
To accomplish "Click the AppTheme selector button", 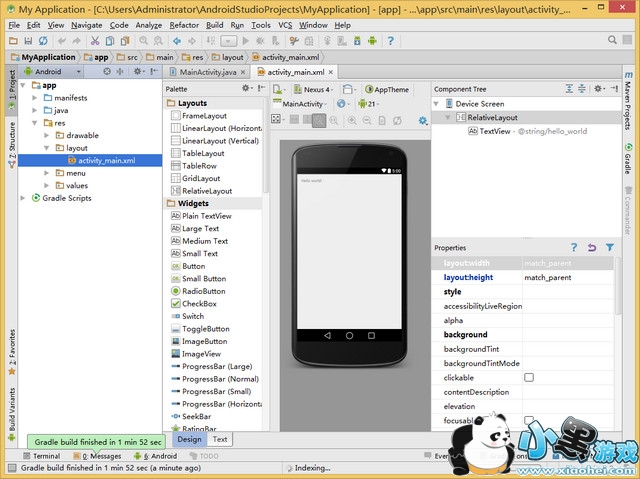I will tap(388, 89).
